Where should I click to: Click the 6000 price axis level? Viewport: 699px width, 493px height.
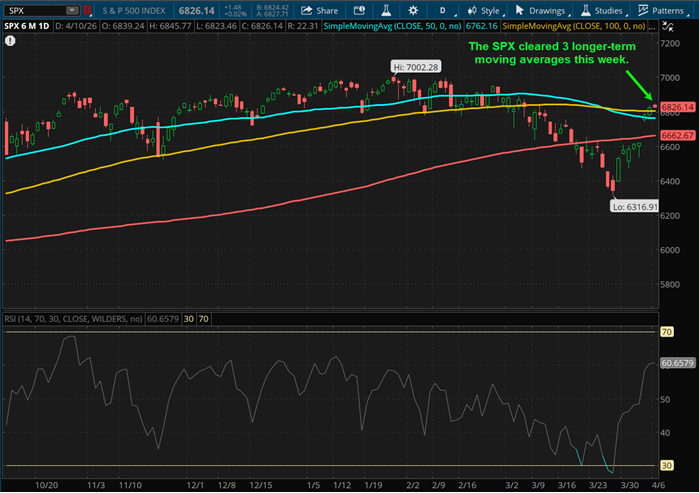click(x=670, y=250)
